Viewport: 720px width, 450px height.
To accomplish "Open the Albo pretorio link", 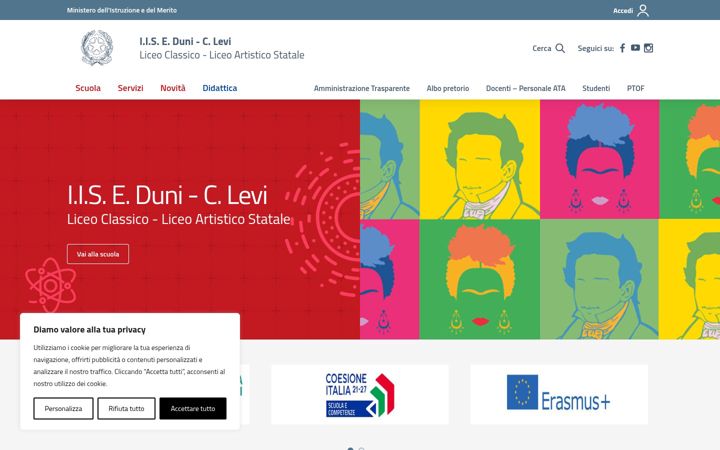I will coord(448,88).
